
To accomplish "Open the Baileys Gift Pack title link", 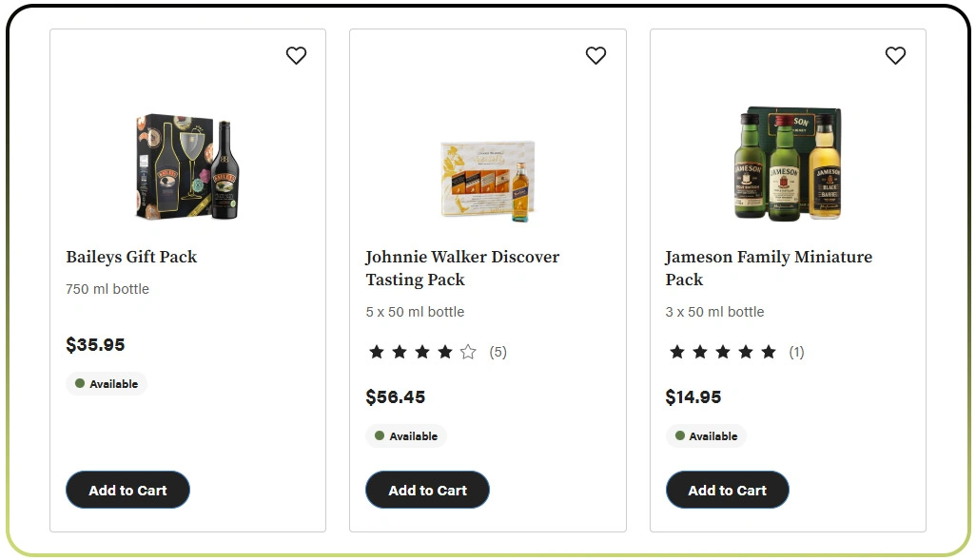I will click(x=131, y=257).
